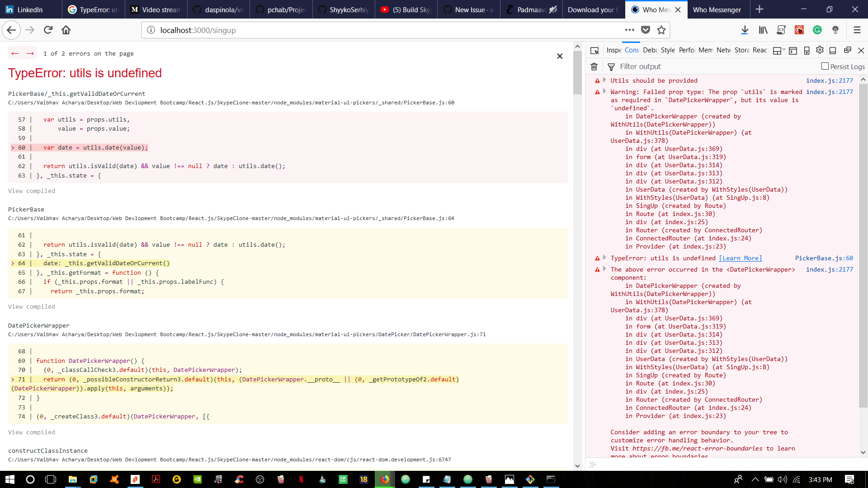Switch to the Inspector tab
This screenshot has width=868, height=488.
[613, 50]
